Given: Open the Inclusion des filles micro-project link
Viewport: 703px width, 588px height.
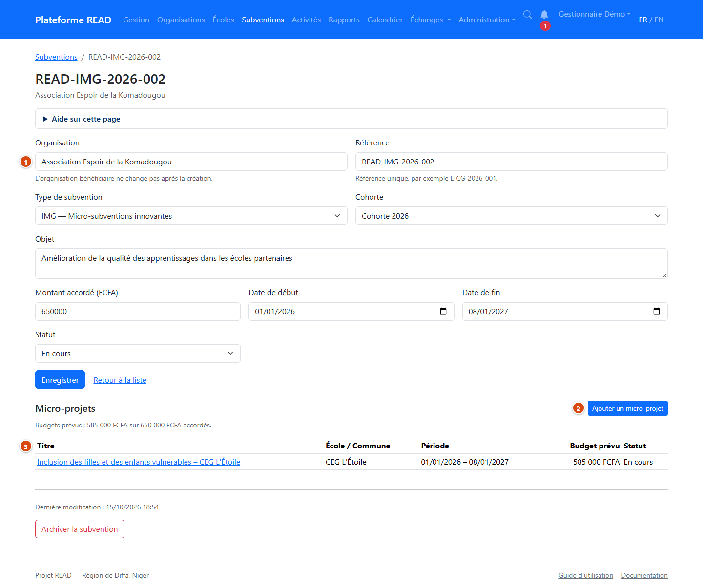Looking at the screenshot, I should [139, 462].
